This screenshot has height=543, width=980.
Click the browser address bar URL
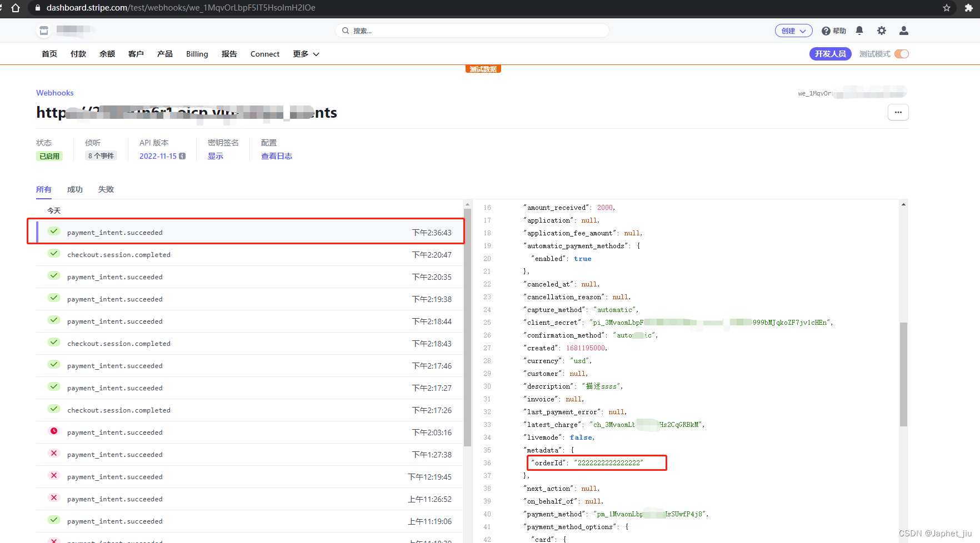coord(181,8)
